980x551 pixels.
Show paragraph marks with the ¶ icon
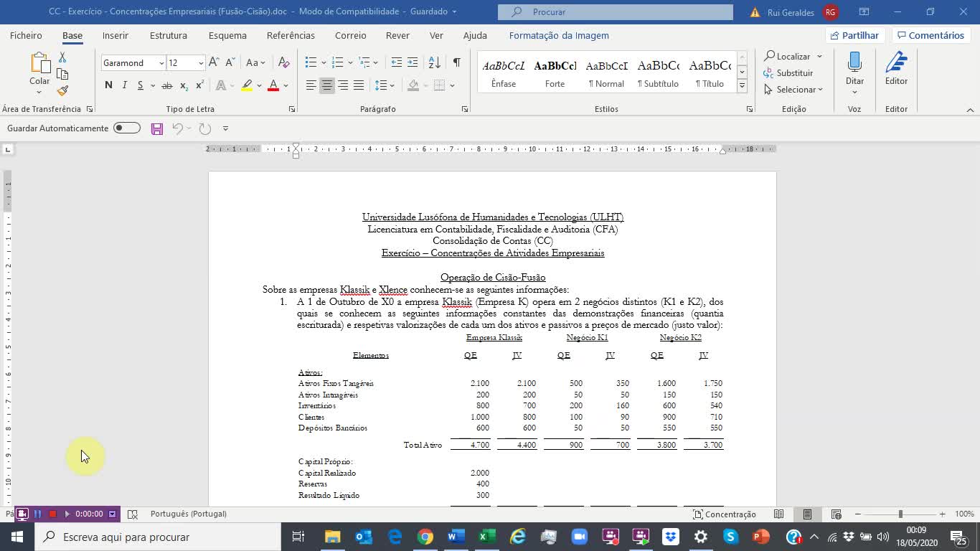(x=456, y=62)
